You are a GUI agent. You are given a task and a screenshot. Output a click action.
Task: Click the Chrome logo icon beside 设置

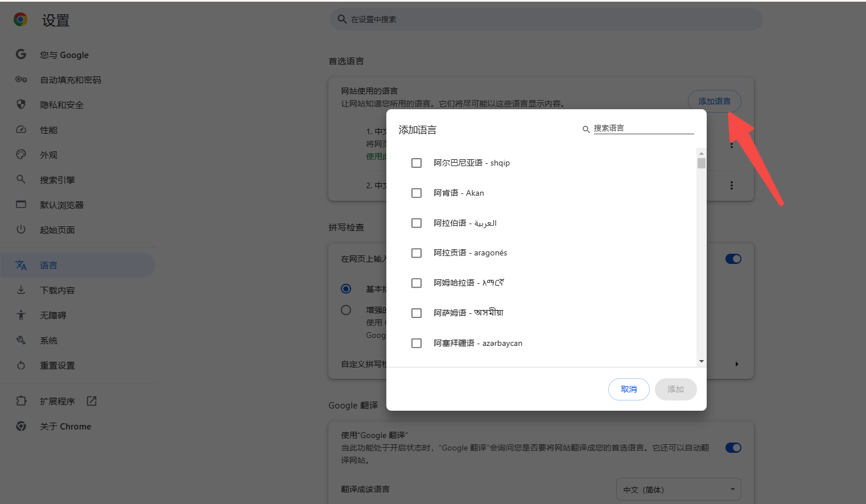coord(20,20)
